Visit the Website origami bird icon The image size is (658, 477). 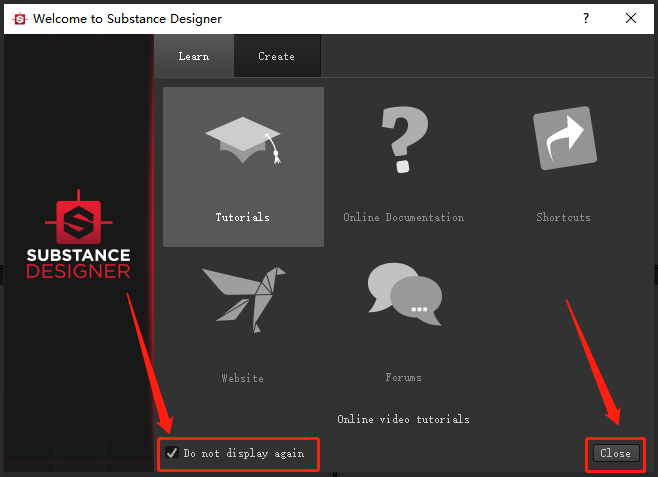(x=244, y=300)
